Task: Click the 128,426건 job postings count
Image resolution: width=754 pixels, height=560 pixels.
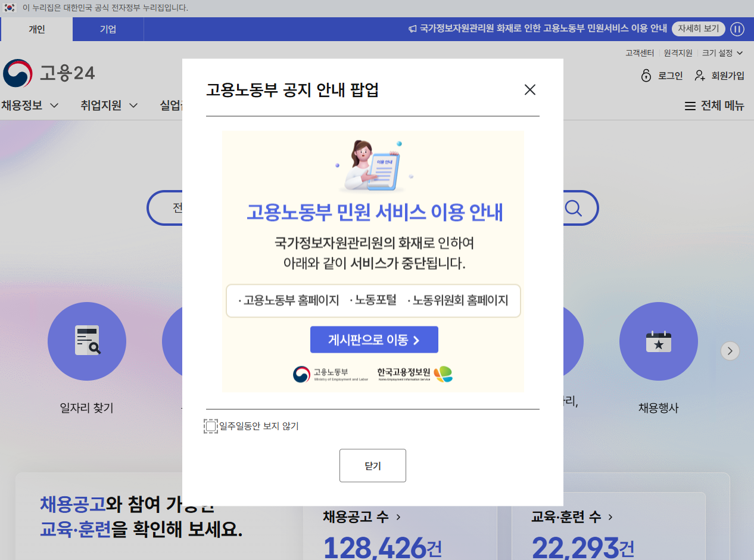Action: click(382, 547)
